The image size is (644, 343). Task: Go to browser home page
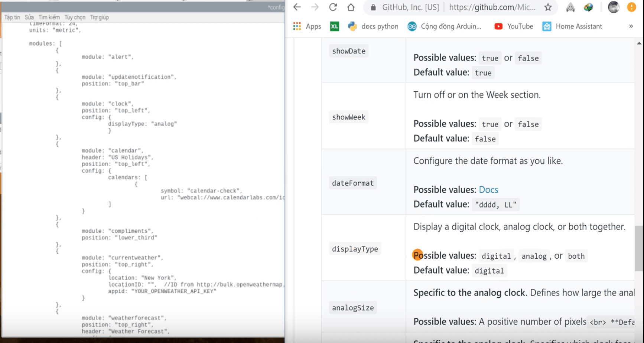coord(351,7)
